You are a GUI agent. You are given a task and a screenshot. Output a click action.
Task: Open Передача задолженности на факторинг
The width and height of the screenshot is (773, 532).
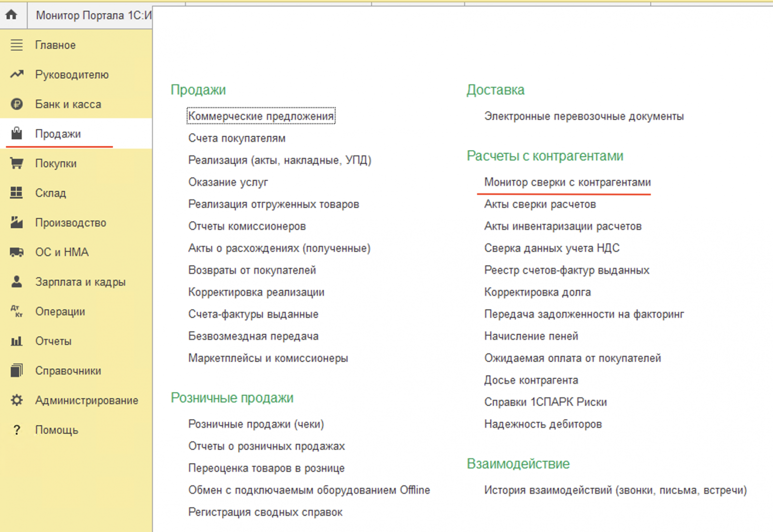pyautogui.click(x=584, y=314)
